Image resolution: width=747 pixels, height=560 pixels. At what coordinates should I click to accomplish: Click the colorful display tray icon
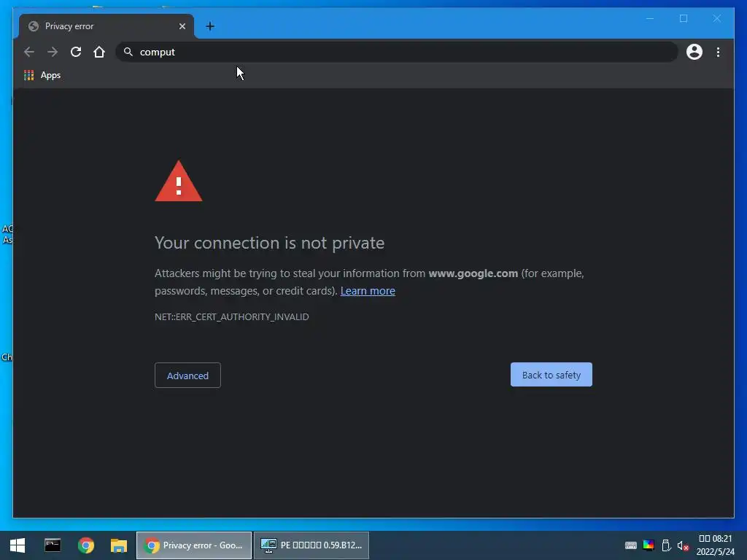pos(649,545)
